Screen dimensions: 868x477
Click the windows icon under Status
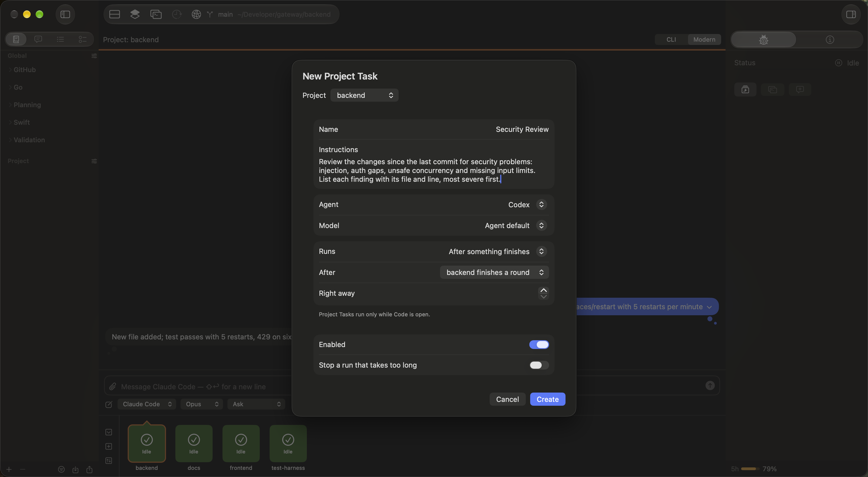click(x=773, y=90)
